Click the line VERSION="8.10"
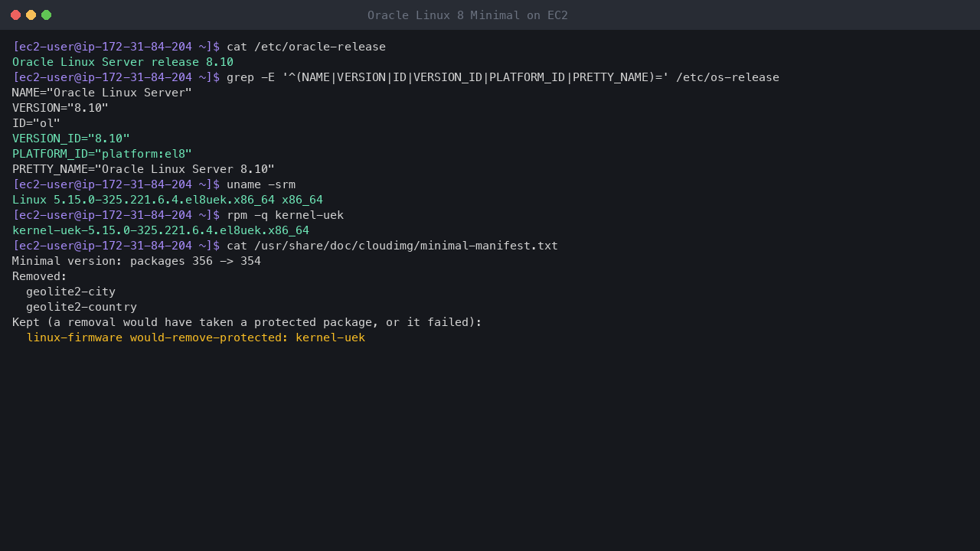 60,108
